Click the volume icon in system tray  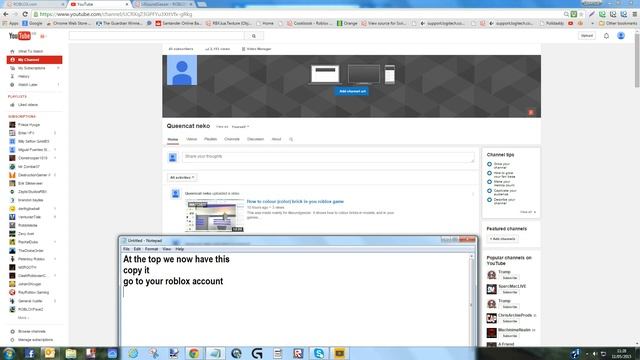coord(595,353)
